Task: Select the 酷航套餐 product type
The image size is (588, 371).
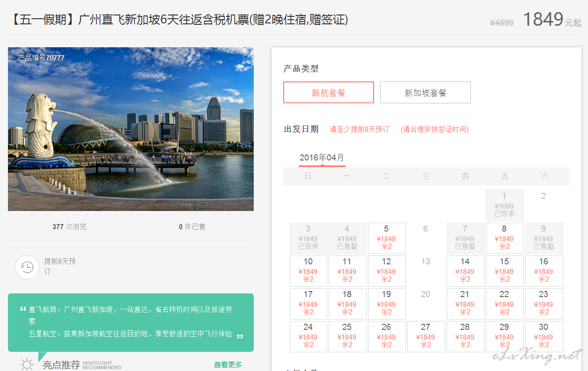Action: tap(329, 93)
